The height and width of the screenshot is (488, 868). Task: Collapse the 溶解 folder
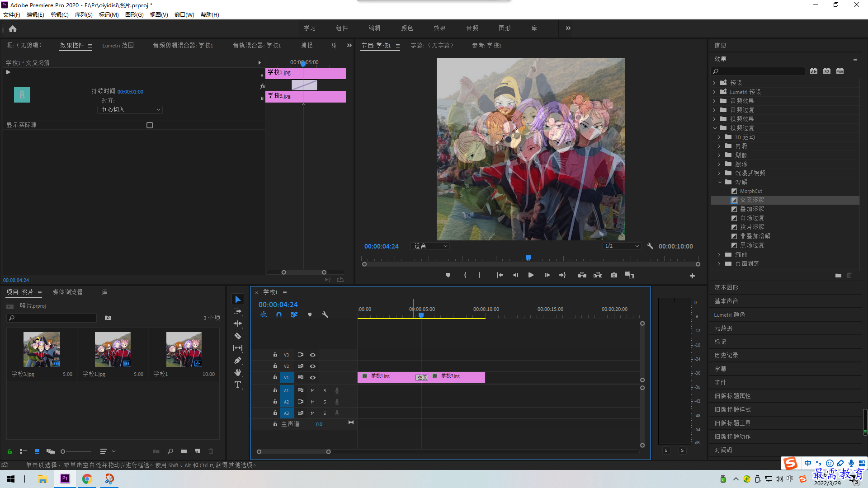[720, 182]
